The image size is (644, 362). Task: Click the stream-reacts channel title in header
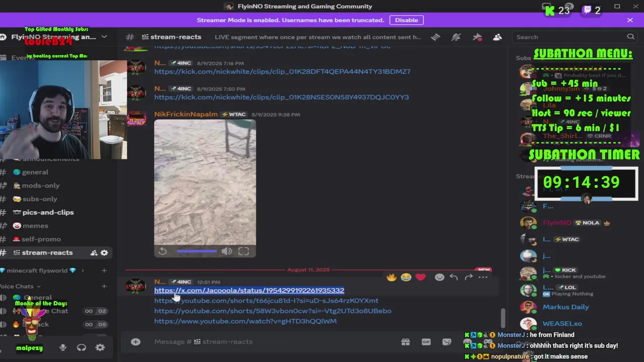point(176,37)
